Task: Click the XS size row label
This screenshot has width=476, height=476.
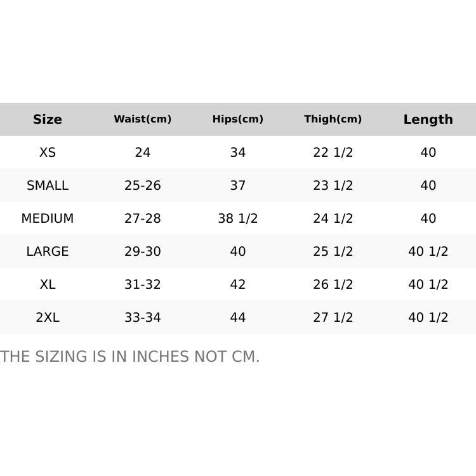Action: tap(48, 152)
